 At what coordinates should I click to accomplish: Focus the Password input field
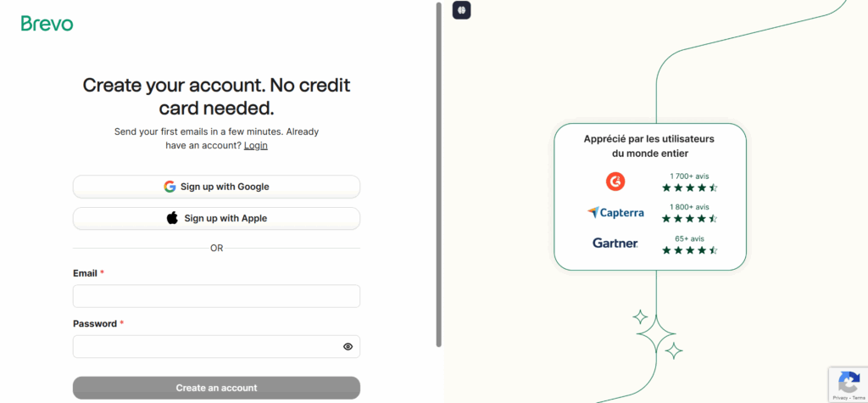[x=216, y=346]
